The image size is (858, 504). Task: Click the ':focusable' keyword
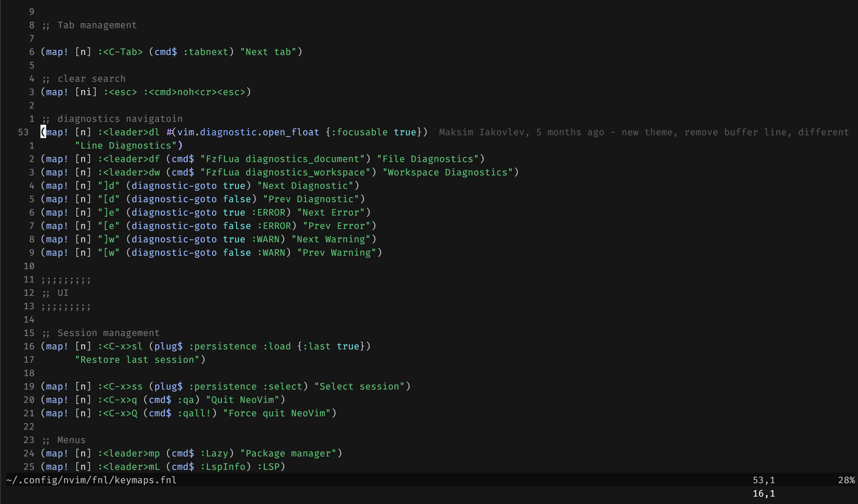(359, 132)
